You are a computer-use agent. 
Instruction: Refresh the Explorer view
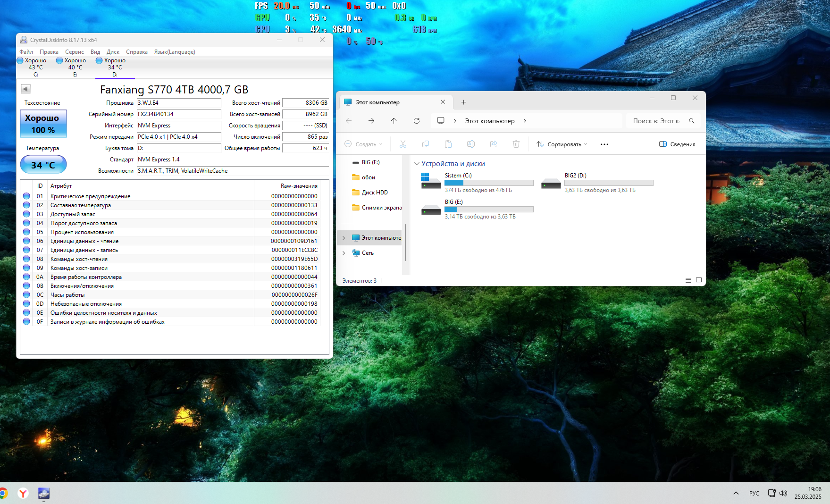(x=417, y=121)
